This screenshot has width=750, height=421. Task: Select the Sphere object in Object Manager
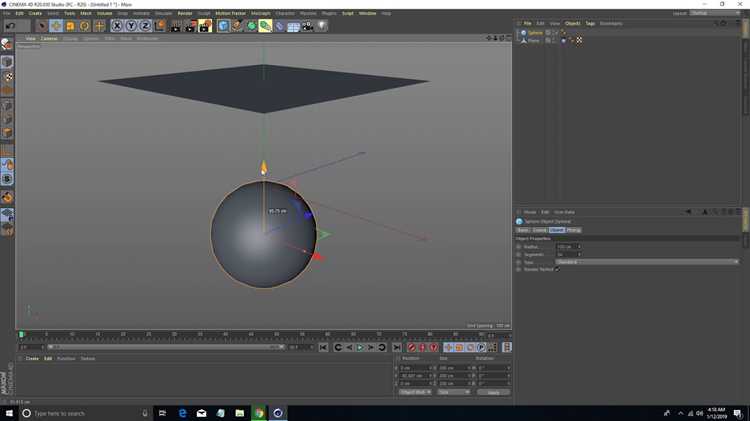(x=535, y=33)
